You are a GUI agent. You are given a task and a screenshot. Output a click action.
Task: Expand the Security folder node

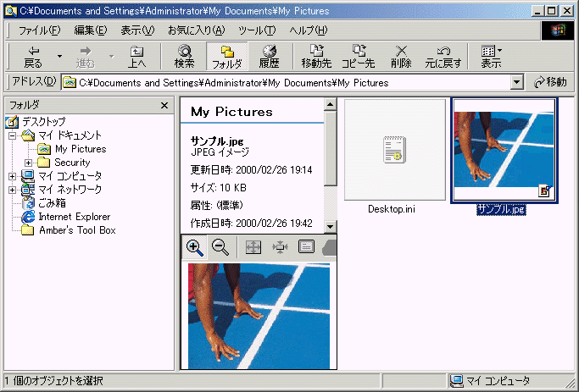point(29,163)
